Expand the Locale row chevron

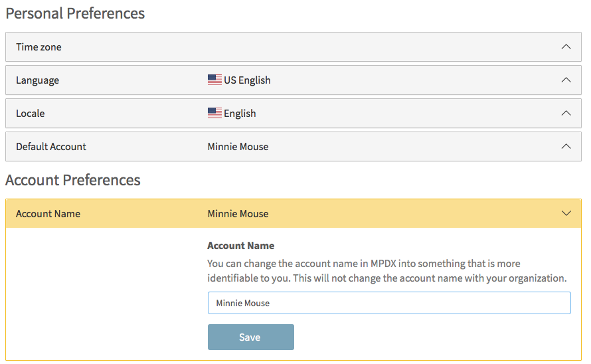click(x=566, y=113)
